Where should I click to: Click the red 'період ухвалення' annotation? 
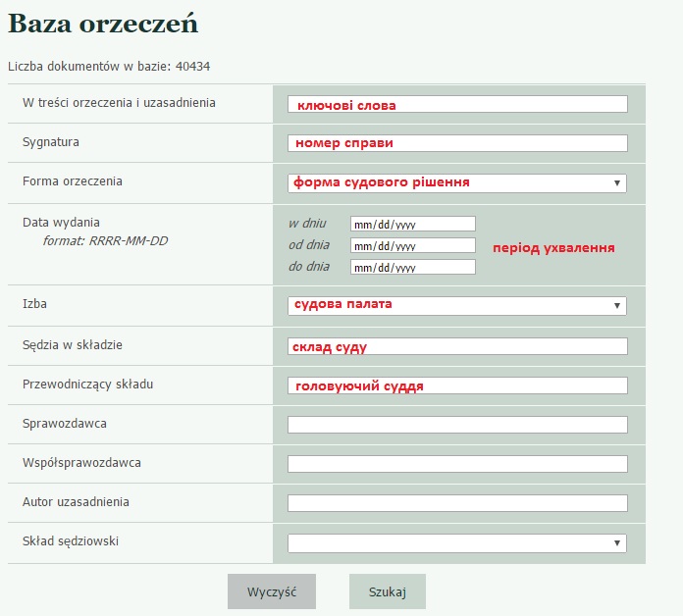(x=553, y=247)
